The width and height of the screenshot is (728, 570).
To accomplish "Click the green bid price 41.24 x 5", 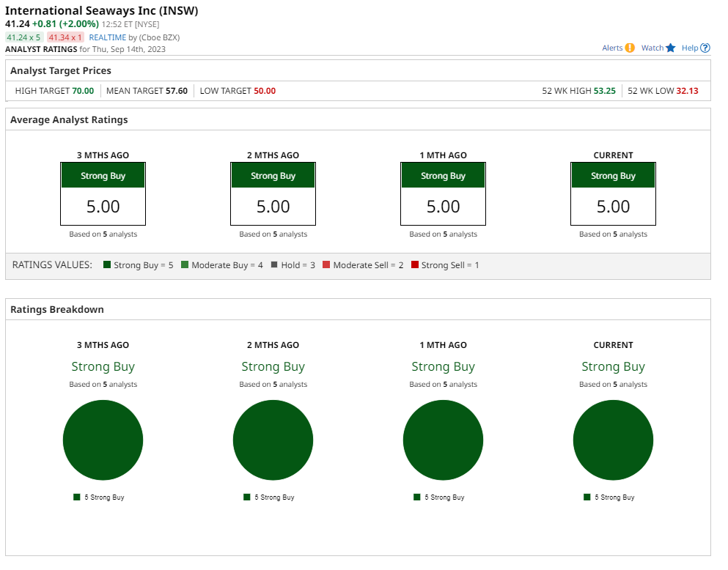I will 24,37.
